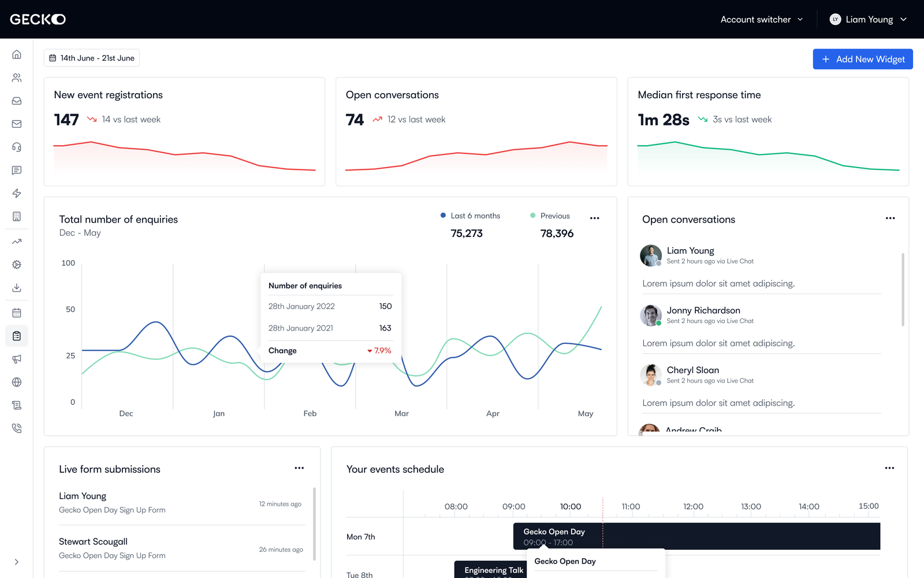The width and height of the screenshot is (924, 578).
Task: Open the Contacts people icon in sidebar
Action: 17,77
